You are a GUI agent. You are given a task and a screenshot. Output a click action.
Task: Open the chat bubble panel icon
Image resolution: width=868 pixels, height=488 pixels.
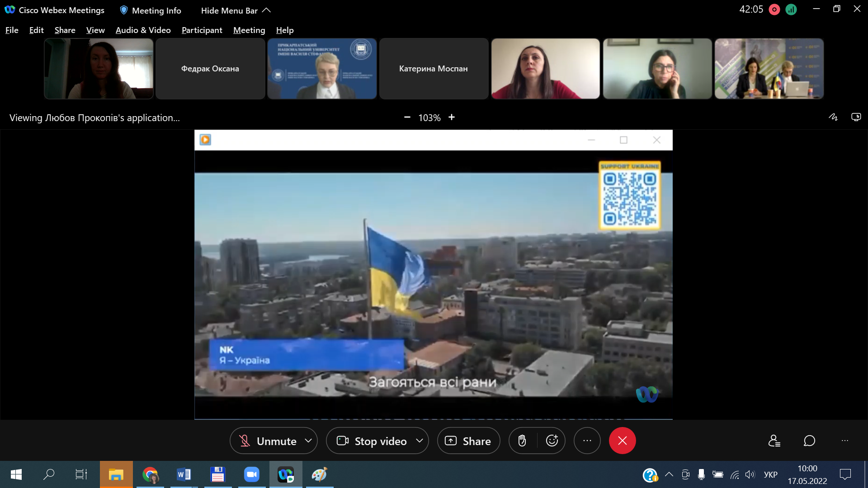pyautogui.click(x=809, y=441)
